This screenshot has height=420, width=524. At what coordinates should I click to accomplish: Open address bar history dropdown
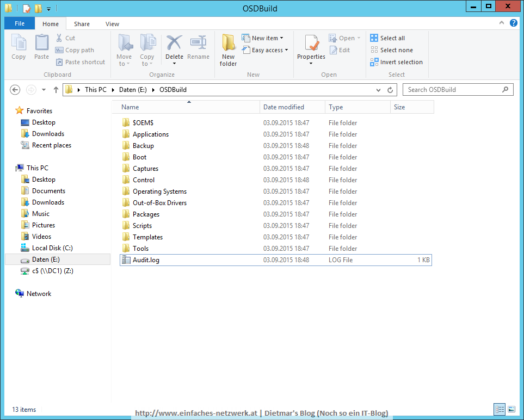coord(378,90)
